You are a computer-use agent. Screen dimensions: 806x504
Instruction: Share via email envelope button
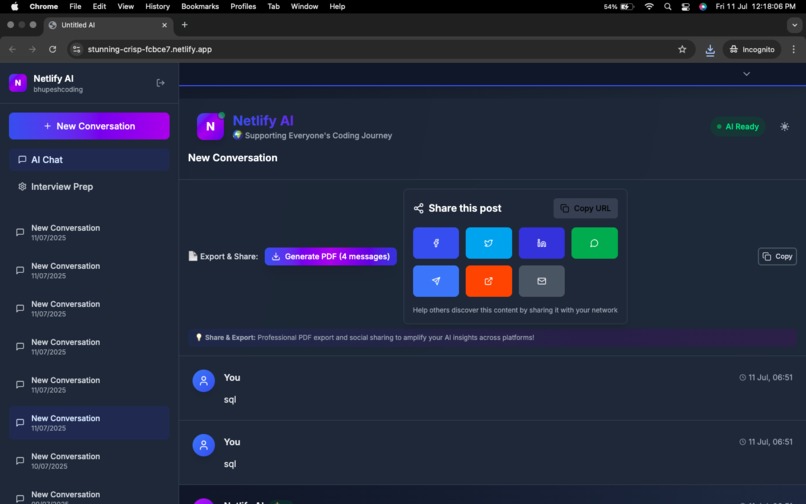[x=541, y=281]
